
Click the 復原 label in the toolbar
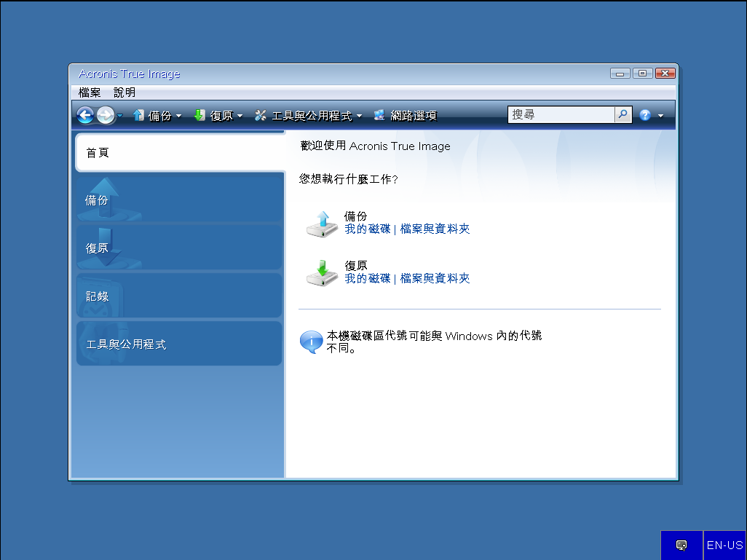click(221, 116)
